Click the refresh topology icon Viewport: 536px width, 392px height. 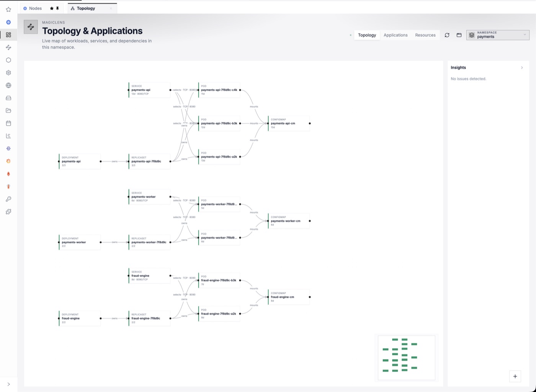click(x=447, y=35)
